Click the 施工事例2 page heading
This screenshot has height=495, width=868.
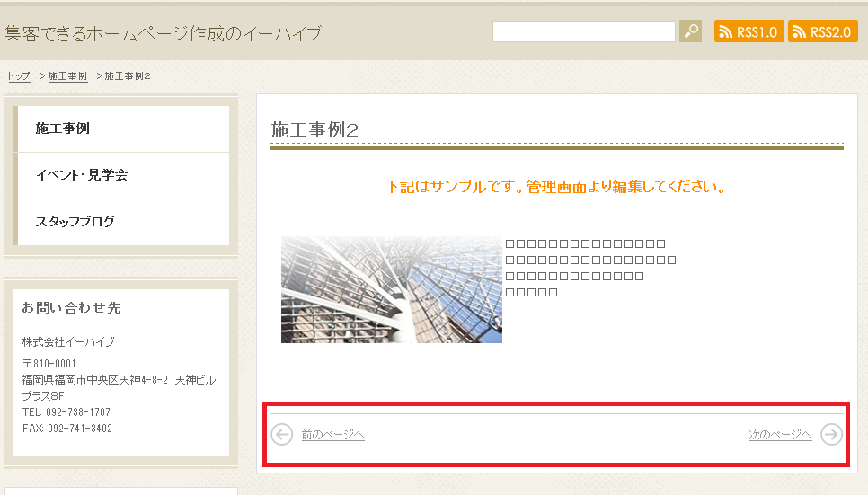click(x=314, y=130)
